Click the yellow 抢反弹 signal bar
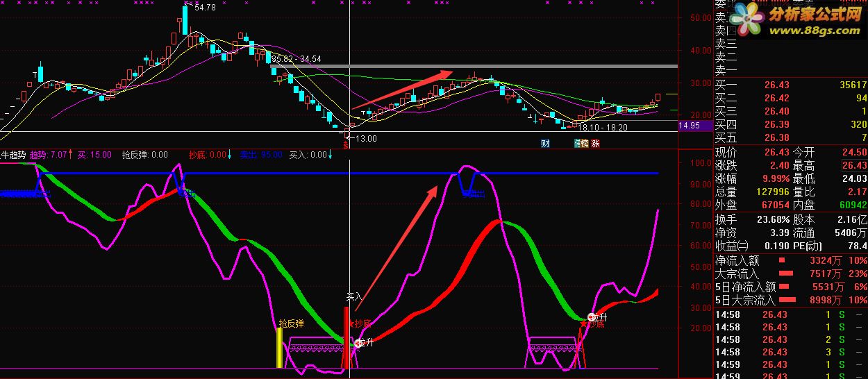Viewport: 868px width, 379px height. [x=280, y=347]
